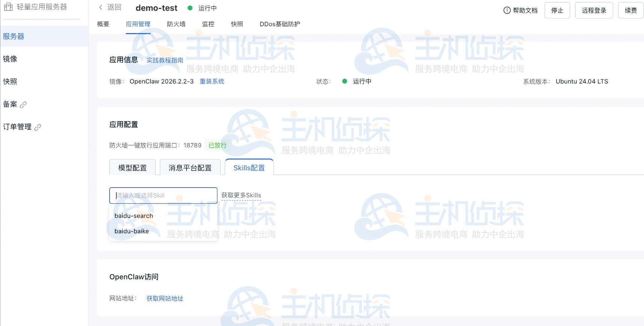Click the 获取网站地址 link

[165, 299]
